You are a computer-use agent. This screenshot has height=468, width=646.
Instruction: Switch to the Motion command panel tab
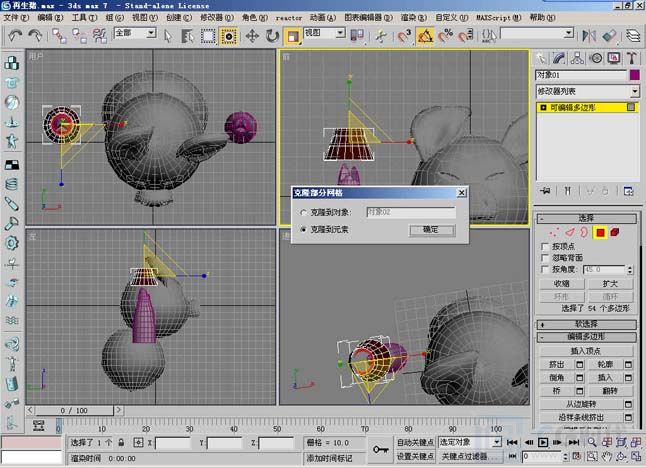pyautogui.click(x=596, y=58)
